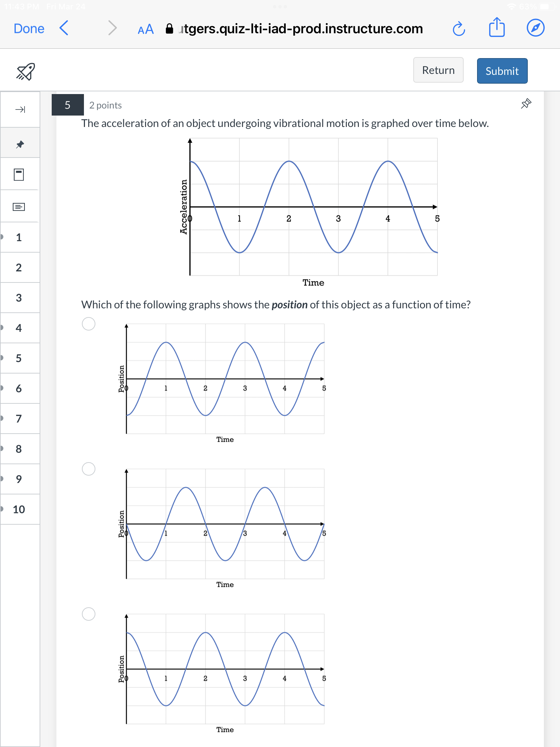
Task: Reload the quiz webpage
Action: coord(459,29)
